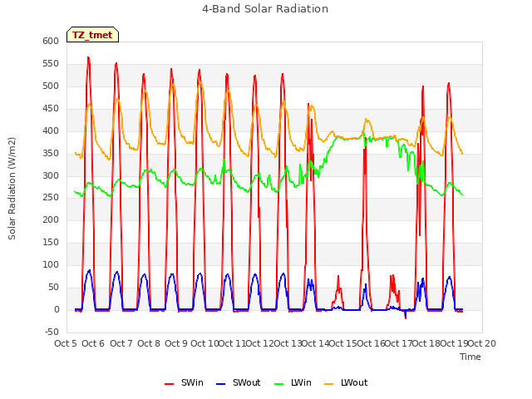Click the 100 y-axis value
532x399 pixels.
(51, 264)
